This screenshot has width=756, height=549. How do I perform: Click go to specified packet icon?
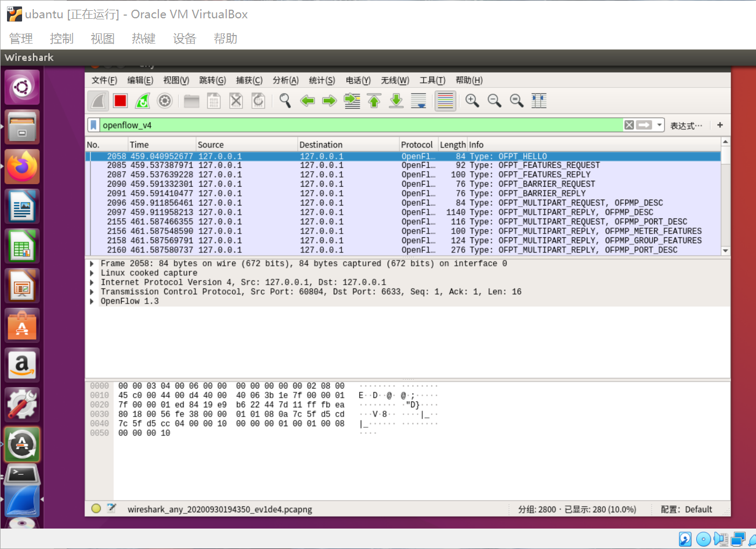click(x=352, y=101)
